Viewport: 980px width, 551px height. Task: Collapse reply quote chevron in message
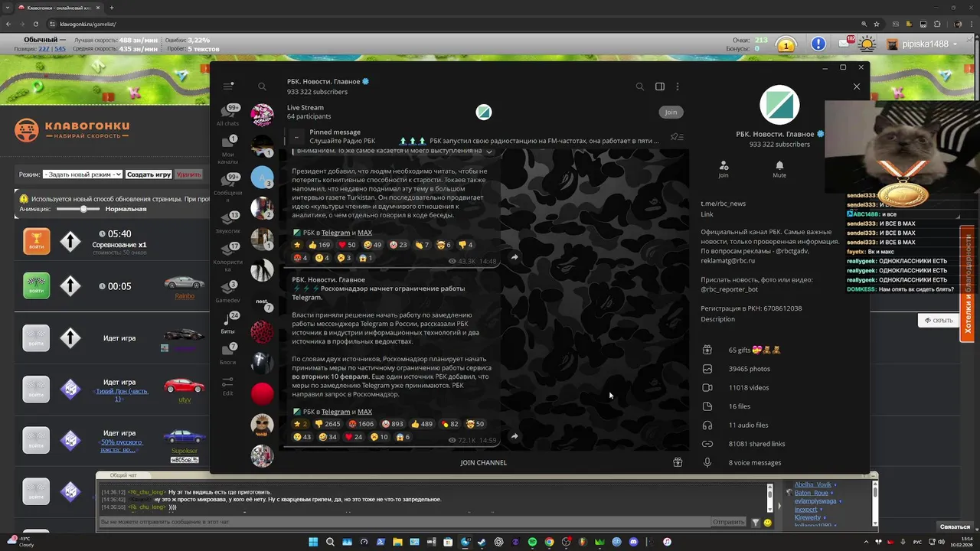click(490, 152)
